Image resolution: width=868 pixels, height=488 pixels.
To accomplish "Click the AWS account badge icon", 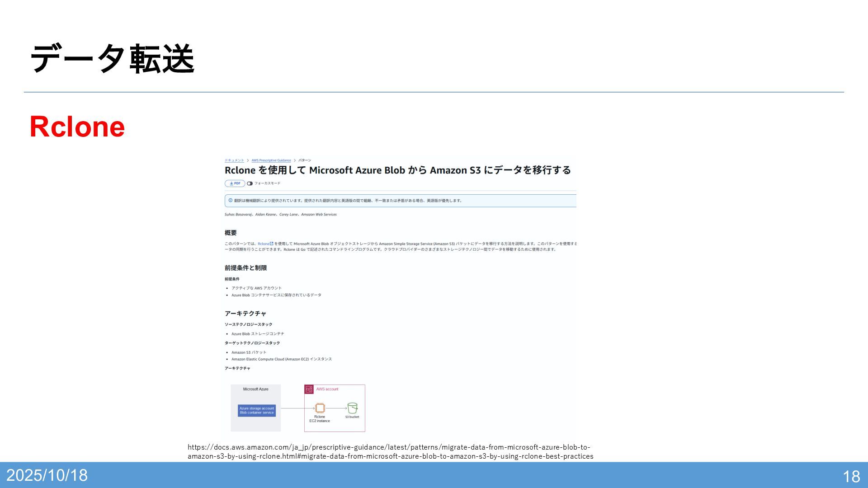I will click(x=309, y=389).
